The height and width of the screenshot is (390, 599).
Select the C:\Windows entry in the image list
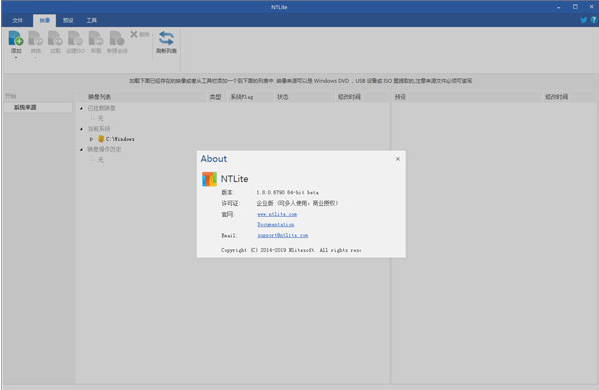point(120,139)
